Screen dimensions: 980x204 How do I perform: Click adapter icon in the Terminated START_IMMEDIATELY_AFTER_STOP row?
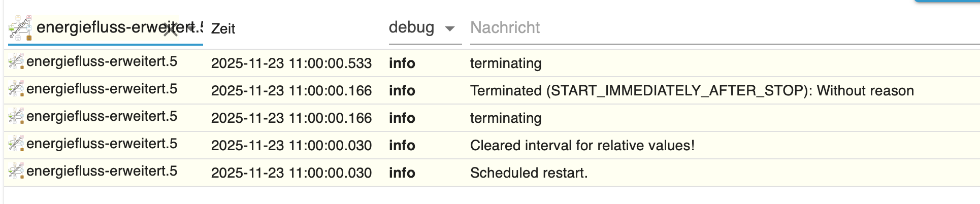click(x=16, y=89)
